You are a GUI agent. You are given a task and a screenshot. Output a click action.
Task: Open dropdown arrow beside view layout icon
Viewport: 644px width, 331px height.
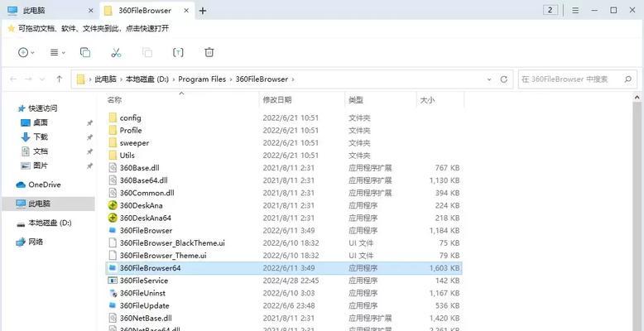[x=64, y=53]
